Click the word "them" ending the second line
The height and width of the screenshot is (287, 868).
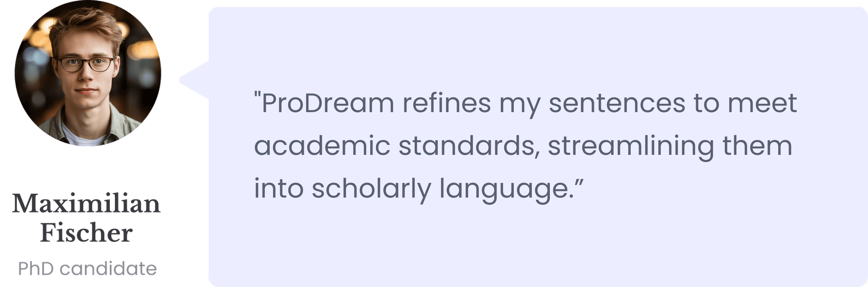click(x=757, y=146)
